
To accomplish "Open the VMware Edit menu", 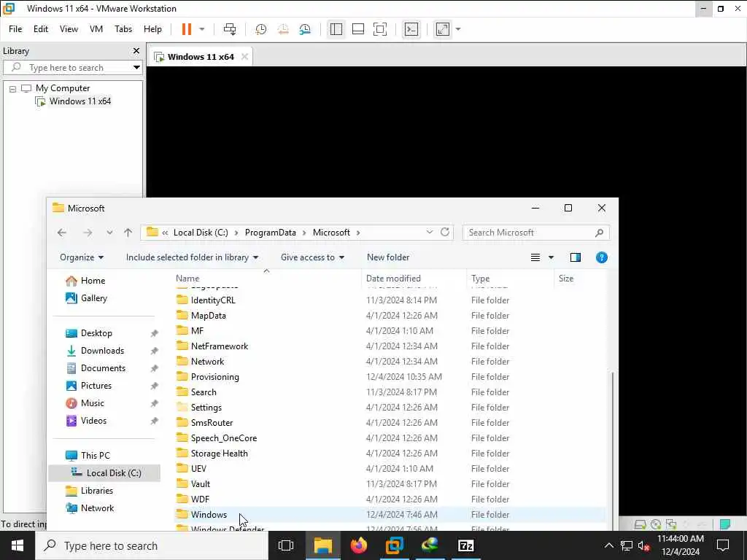I will point(41,29).
